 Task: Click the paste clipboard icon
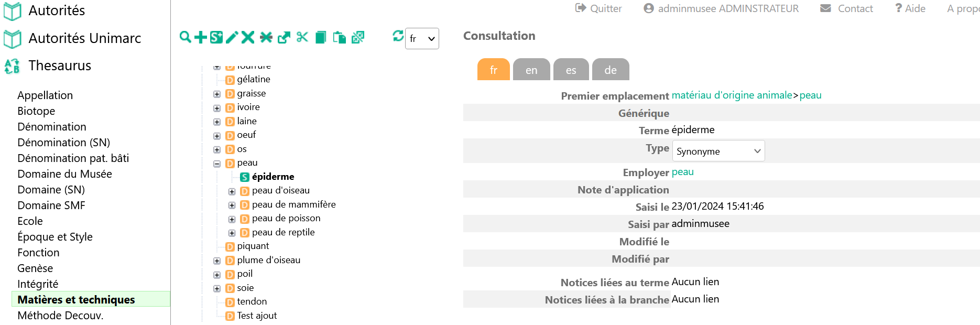point(339,37)
